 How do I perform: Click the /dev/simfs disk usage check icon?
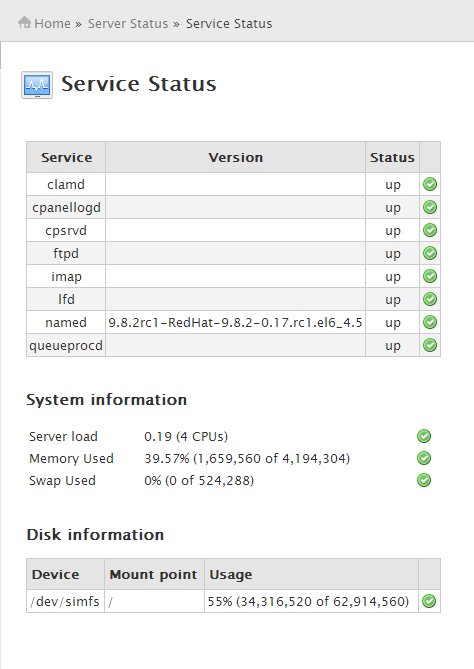(x=429, y=601)
